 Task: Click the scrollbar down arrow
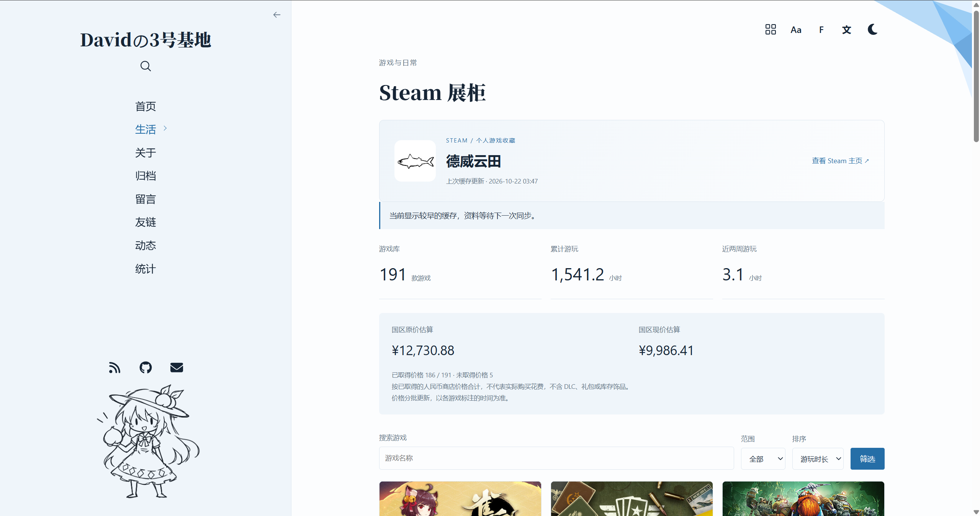pos(976,512)
